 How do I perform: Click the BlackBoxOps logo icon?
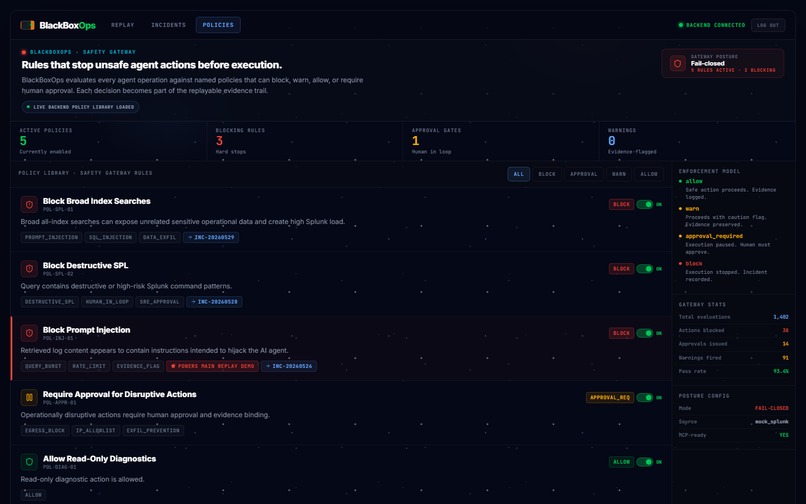(x=27, y=25)
